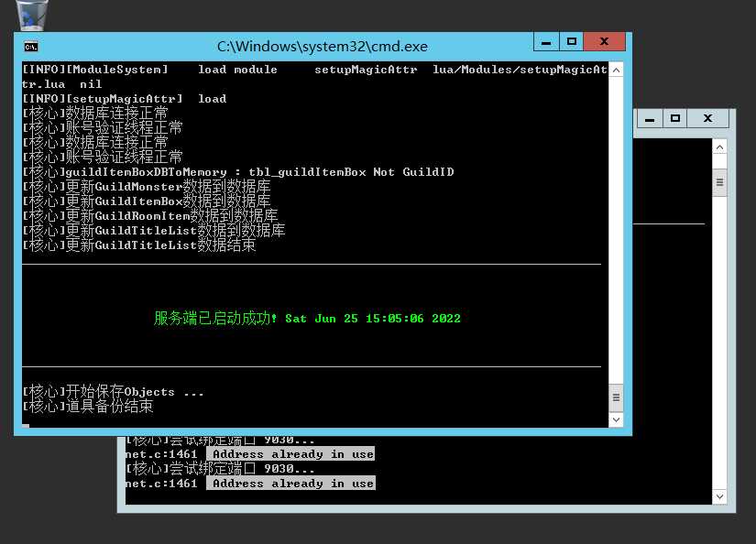Maximize the background console window
Viewport: 756px width, 544px height.
coord(675,118)
